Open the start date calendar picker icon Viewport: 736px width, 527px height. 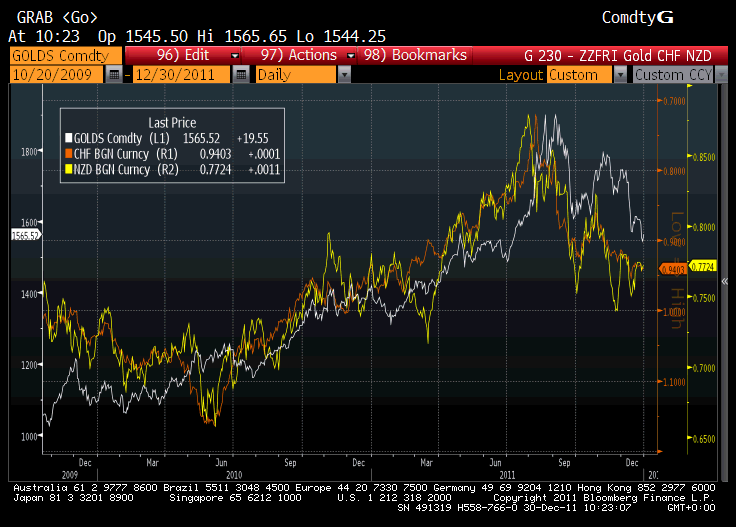114,75
